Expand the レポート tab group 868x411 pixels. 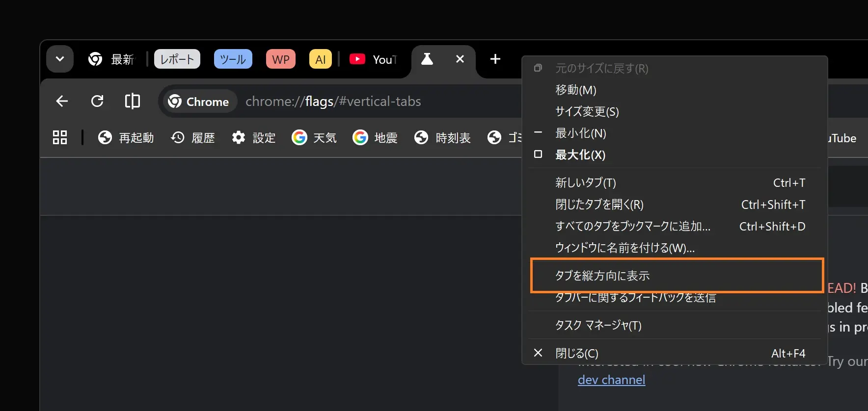[x=177, y=59]
